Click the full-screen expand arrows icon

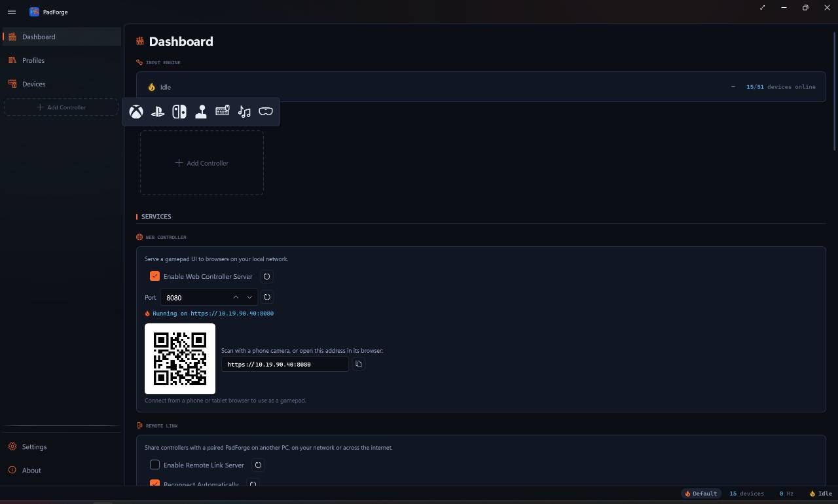(x=763, y=8)
